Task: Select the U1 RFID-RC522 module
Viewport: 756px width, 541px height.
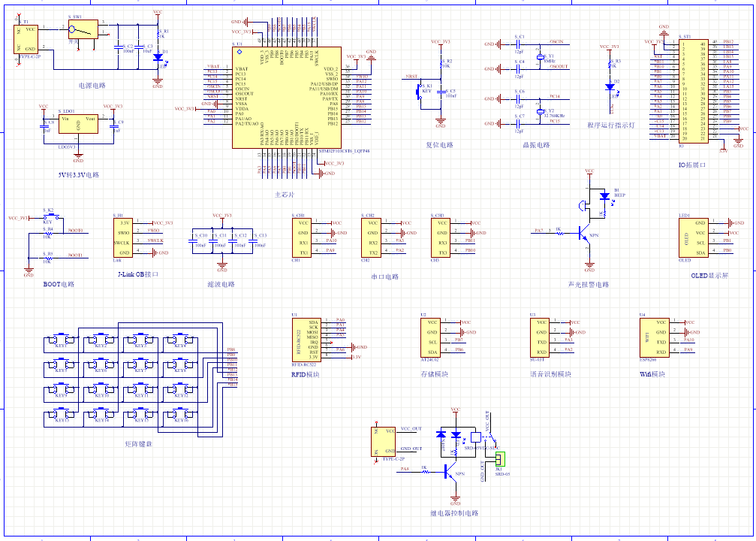Action: (x=306, y=340)
